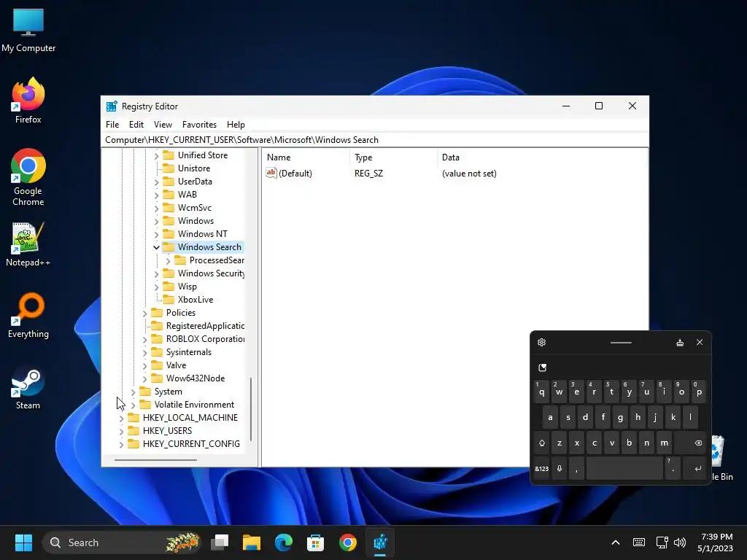Select the Volatile Environment key
Viewport: 747px width, 560px height.
[194, 404]
